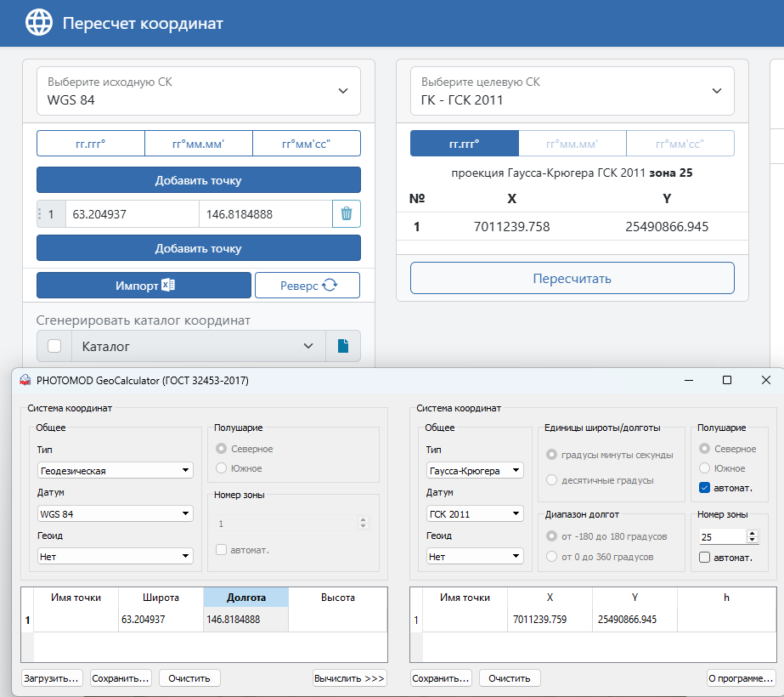This screenshot has height=697, width=784.
Task: Click the Пересчитать button
Action: (572, 278)
